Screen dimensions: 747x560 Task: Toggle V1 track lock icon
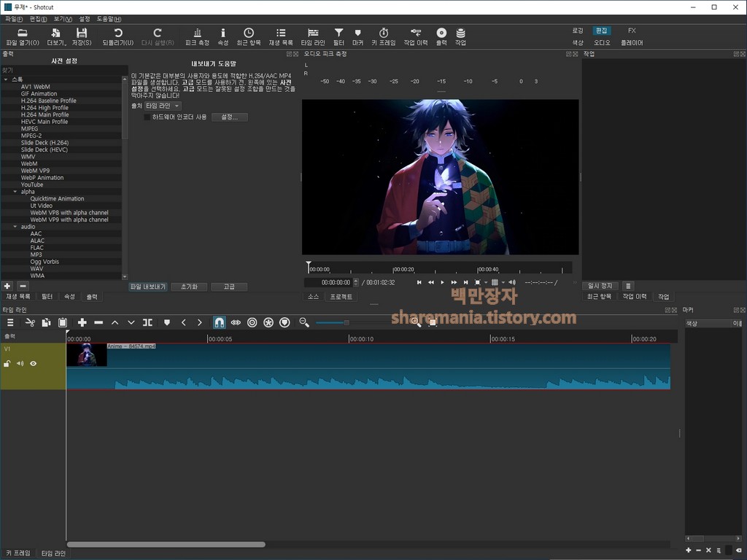[x=7, y=363]
